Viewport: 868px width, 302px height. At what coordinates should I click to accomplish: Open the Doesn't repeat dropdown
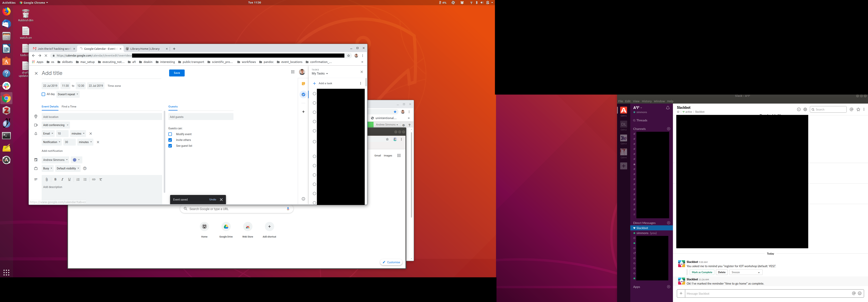[x=68, y=94]
